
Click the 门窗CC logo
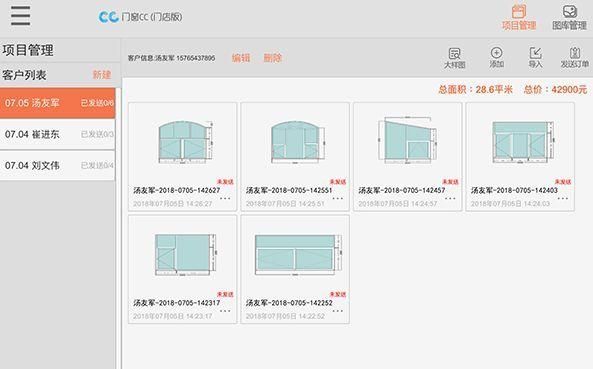[x=140, y=17]
